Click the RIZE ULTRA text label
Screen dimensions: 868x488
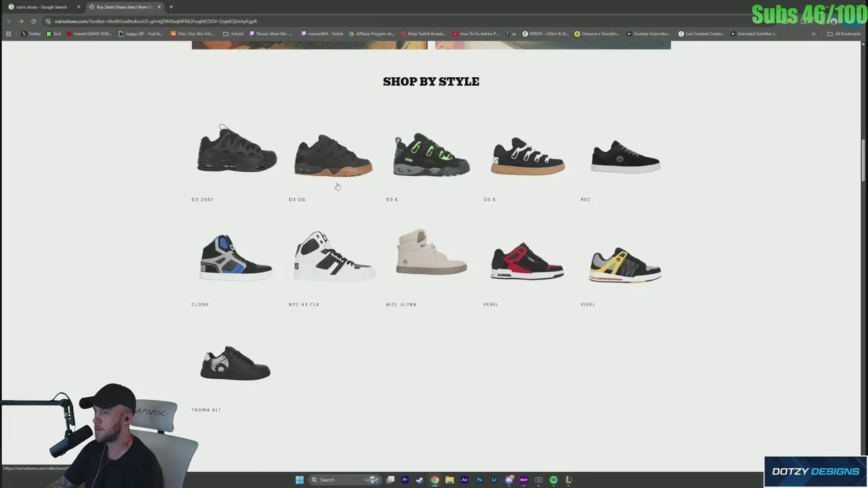tap(401, 304)
